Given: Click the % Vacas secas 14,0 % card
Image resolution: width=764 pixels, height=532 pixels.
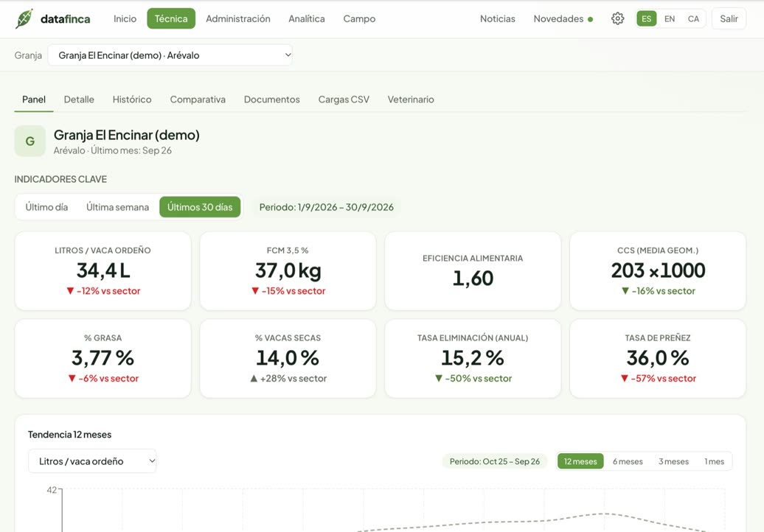Looking at the screenshot, I should click(x=288, y=358).
